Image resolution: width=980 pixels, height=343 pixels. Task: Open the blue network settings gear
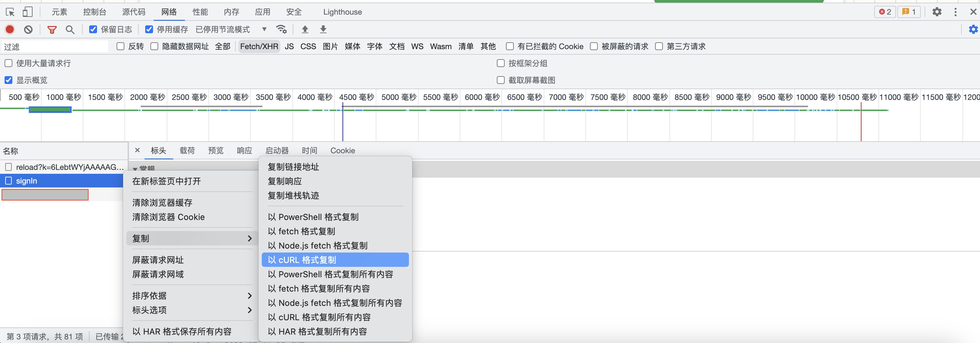point(973,29)
